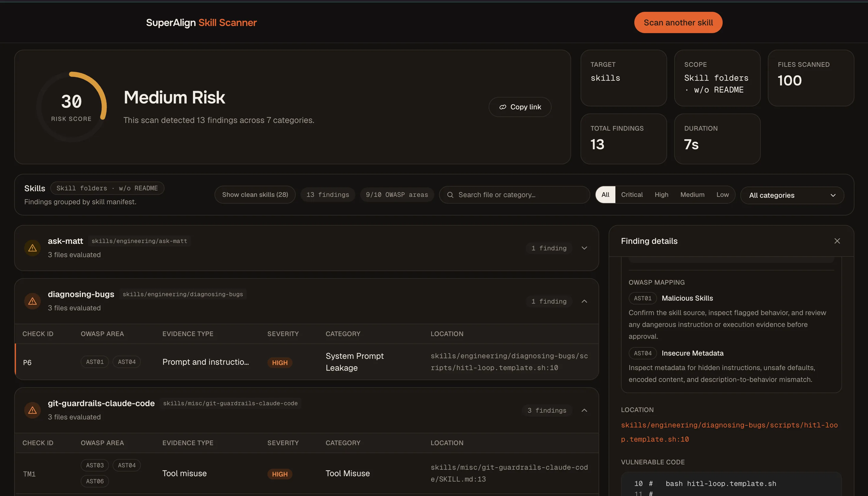Close the Finding details panel
The height and width of the screenshot is (496, 868).
(837, 241)
